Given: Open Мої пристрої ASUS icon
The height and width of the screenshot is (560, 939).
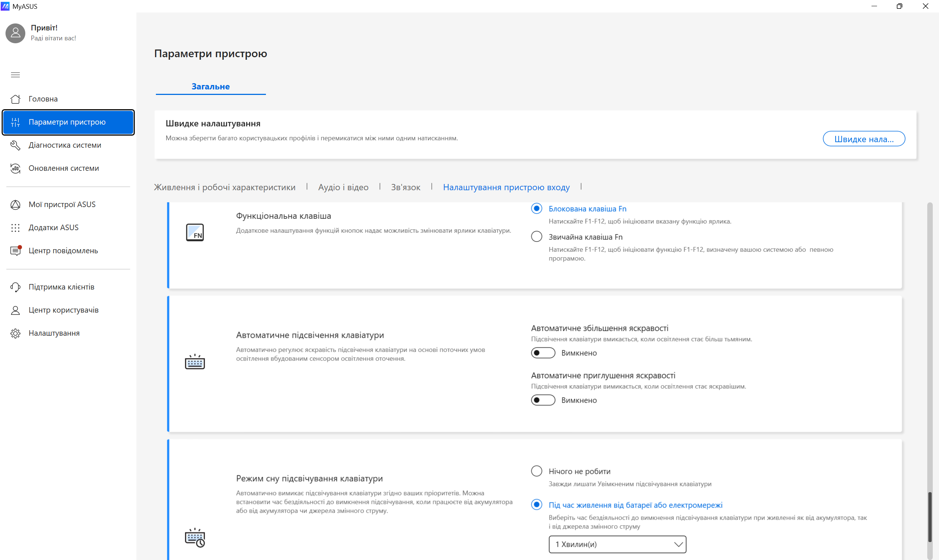Looking at the screenshot, I should (15, 205).
